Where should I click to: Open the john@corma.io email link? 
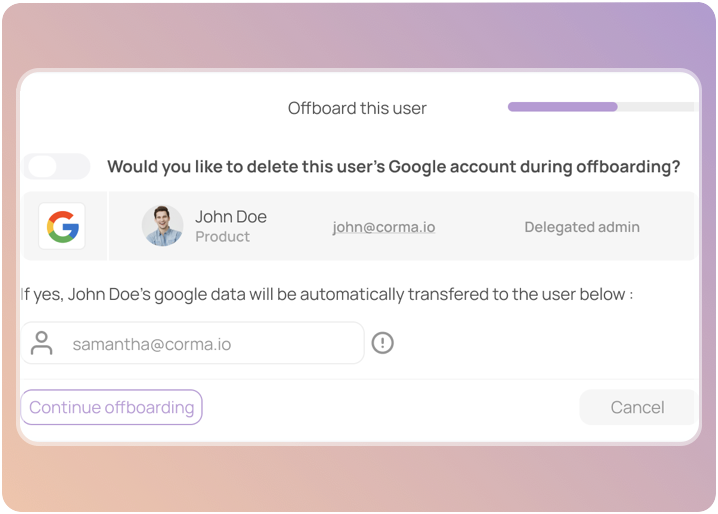[x=384, y=227]
